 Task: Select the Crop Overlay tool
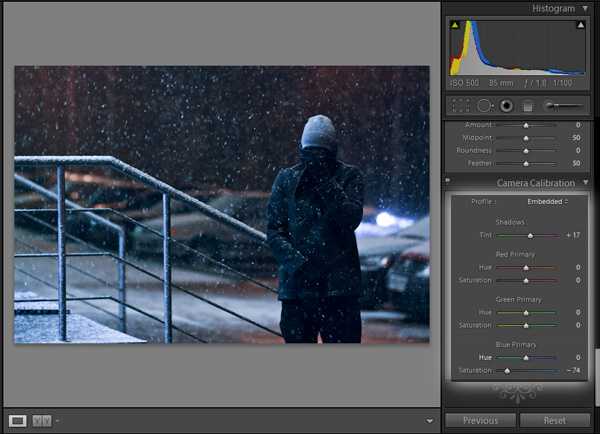[x=460, y=105]
